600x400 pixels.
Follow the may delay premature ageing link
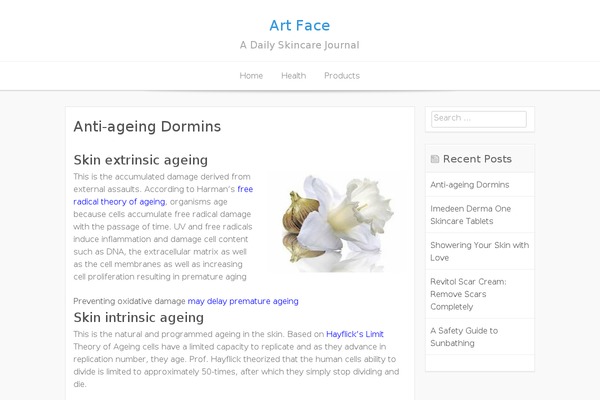(243, 301)
